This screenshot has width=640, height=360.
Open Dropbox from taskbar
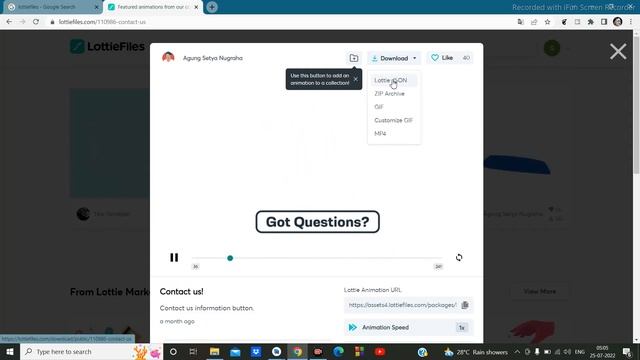256,351
